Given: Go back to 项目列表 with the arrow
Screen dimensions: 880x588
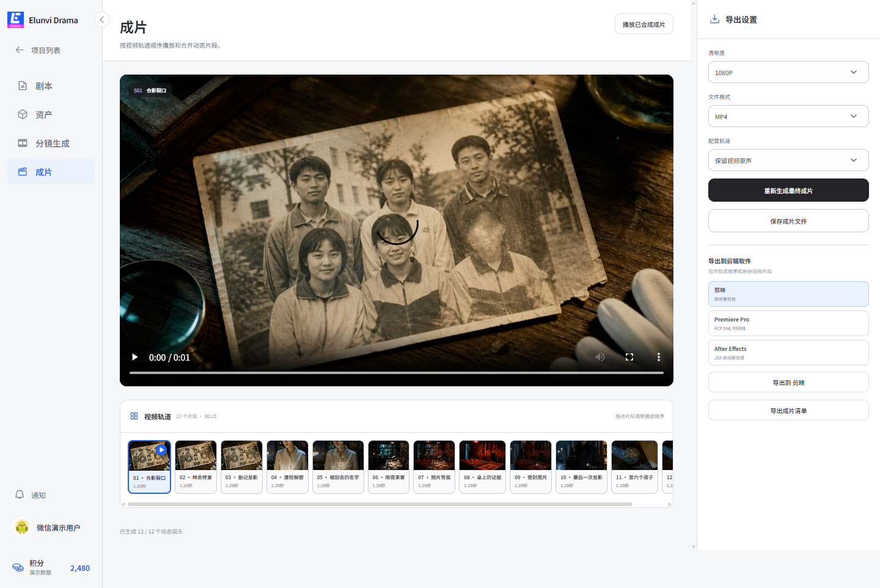Looking at the screenshot, I should (20, 50).
